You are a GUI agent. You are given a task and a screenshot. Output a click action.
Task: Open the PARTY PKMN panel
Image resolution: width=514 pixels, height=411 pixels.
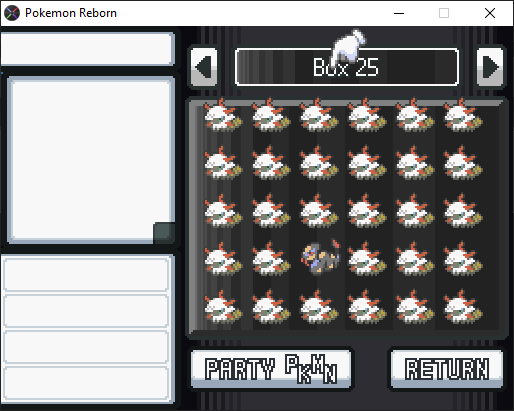(271, 369)
